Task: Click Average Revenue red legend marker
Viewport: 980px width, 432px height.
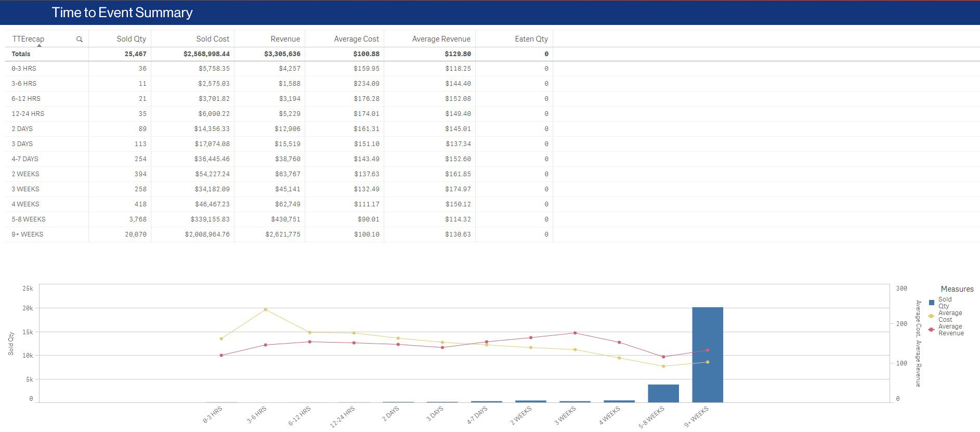Action: point(932,330)
